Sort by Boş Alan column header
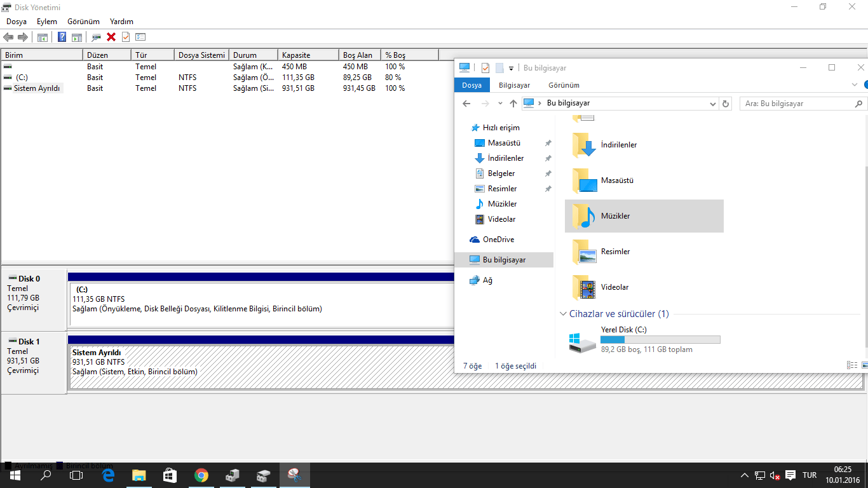 tap(360, 55)
